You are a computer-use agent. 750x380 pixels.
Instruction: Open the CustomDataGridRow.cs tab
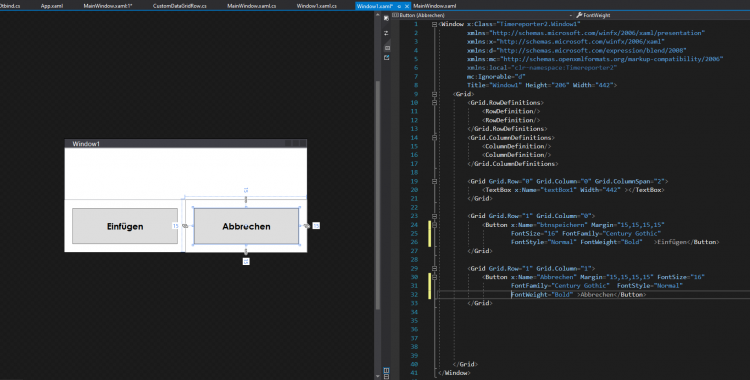(x=179, y=6)
